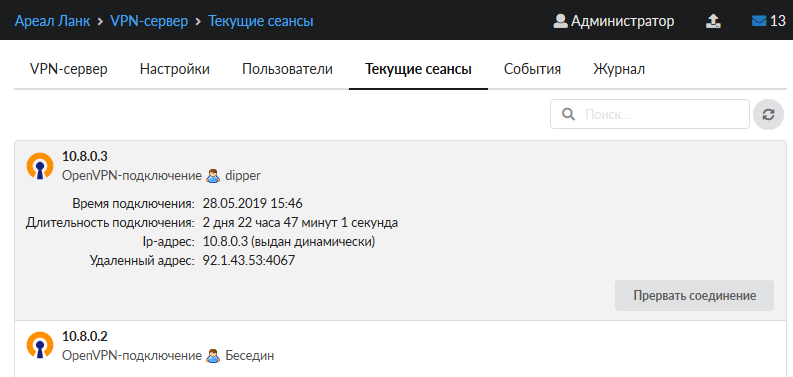The width and height of the screenshot is (793, 377).
Task: Focus the Поиск search field
Action: coord(650,114)
